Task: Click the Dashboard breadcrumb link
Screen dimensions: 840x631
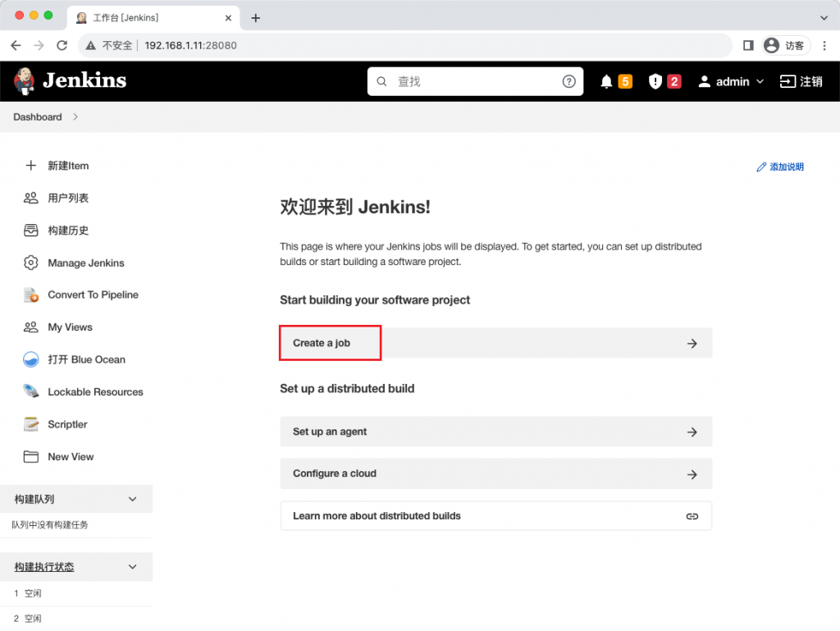Action: click(x=38, y=117)
